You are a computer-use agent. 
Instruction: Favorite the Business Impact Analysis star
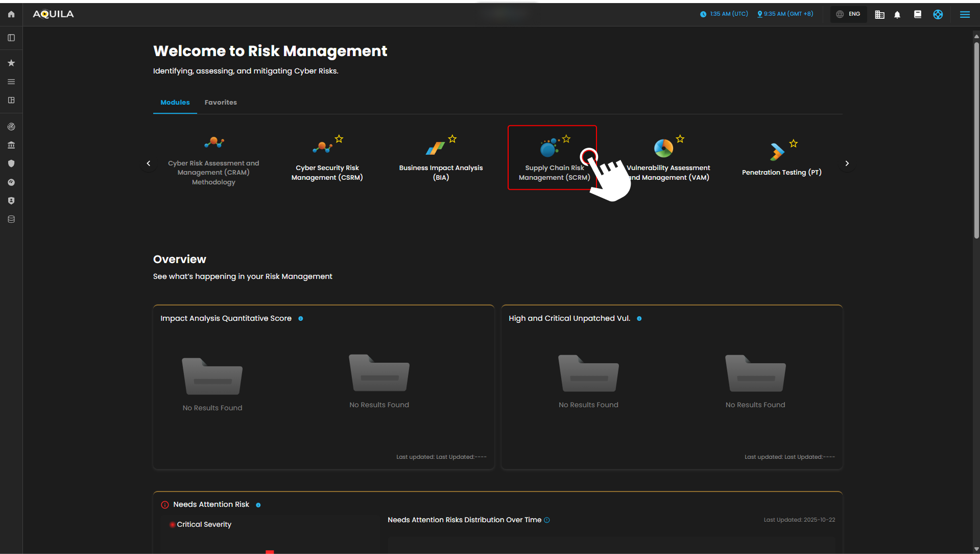(452, 139)
